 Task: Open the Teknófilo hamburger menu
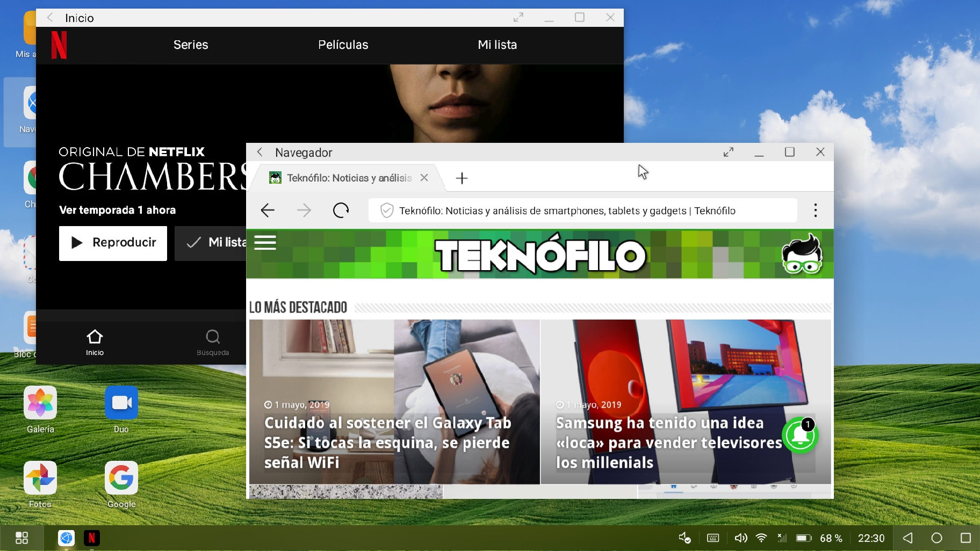pyautogui.click(x=265, y=243)
